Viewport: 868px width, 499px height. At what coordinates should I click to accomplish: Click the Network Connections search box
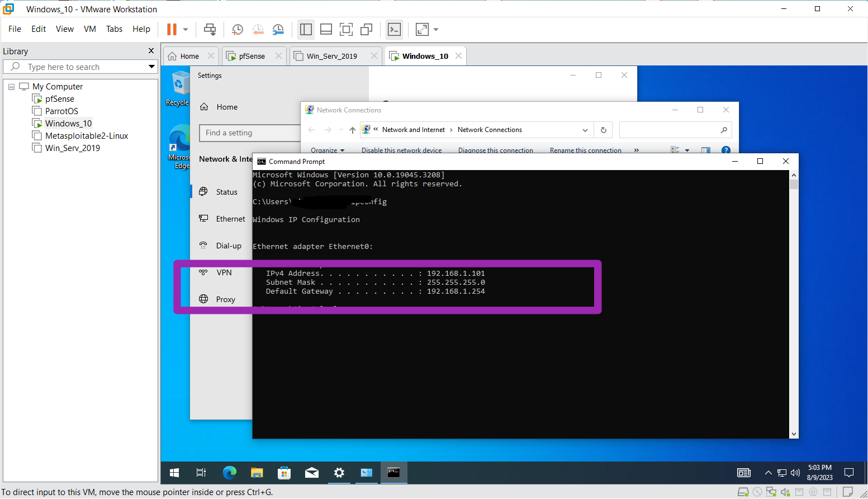675,130
